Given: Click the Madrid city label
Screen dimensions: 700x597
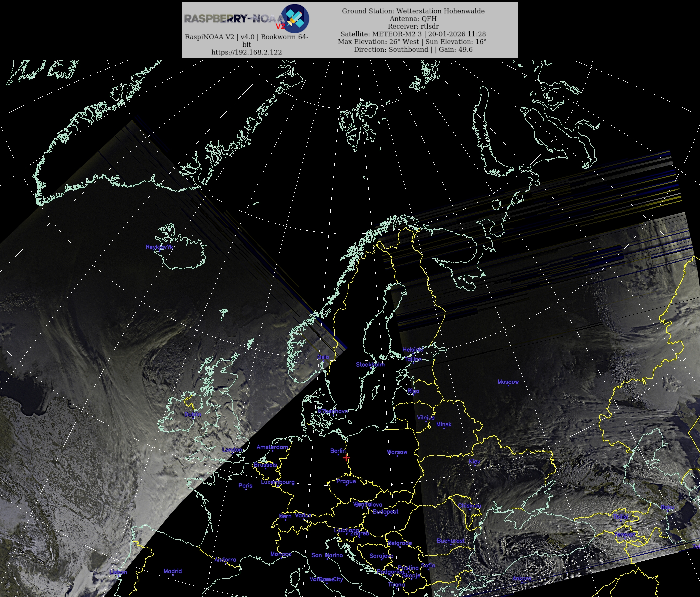Looking at the screenshot, I should 173,571.
